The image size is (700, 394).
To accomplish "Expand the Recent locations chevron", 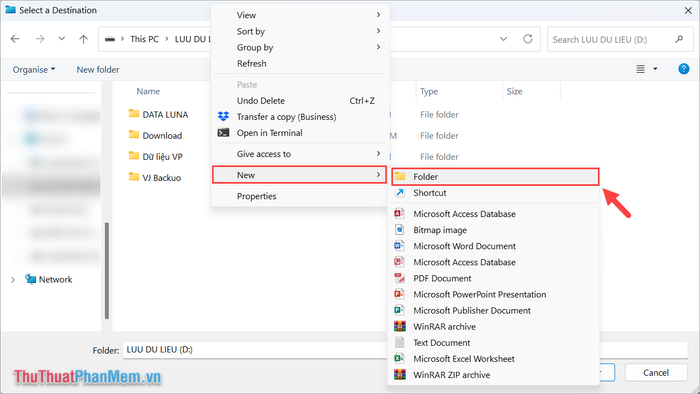I will click(62, 39).
